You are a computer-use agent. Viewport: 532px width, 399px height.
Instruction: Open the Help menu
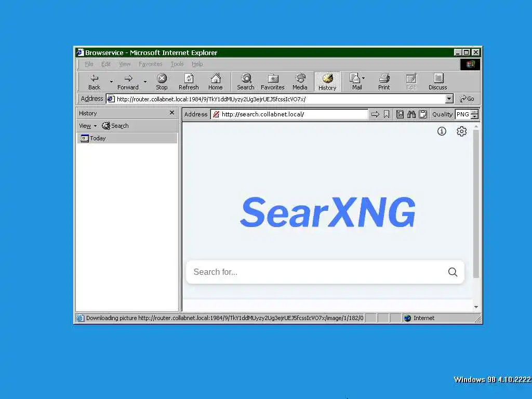tap(197, 64)
